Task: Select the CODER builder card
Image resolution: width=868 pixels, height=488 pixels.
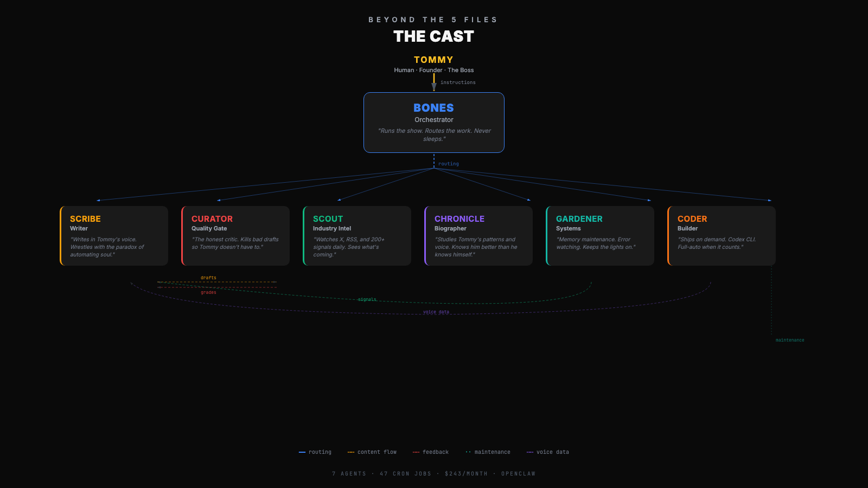Action: pyautogui.click(x=722, y=236)
